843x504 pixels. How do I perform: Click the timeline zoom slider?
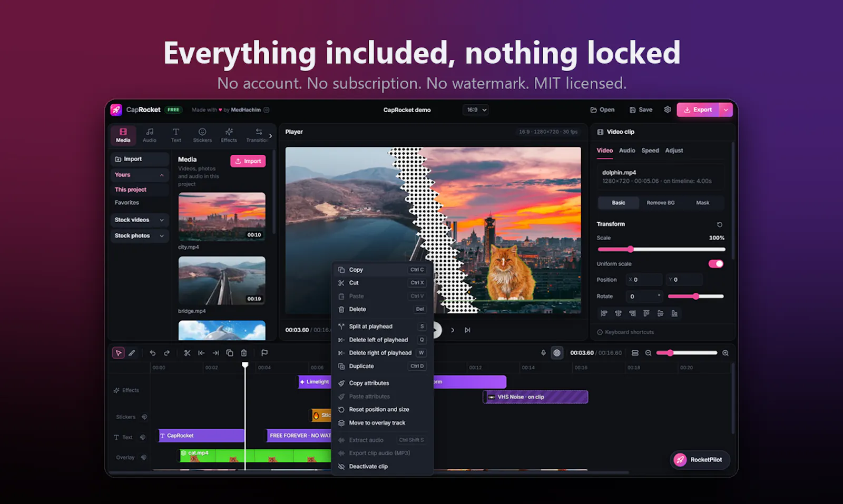click(687, 353)
